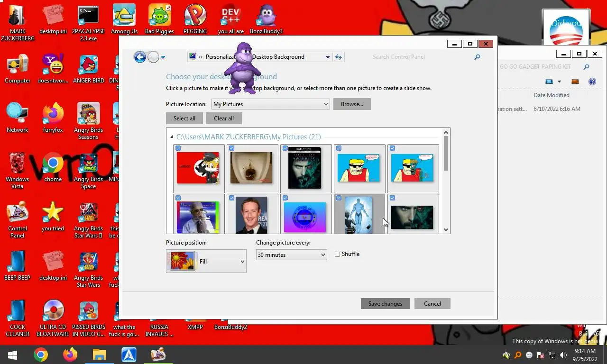607x364 pixels.
Task: Click the picture list scroll down arrow
Action: coord(446,230)
